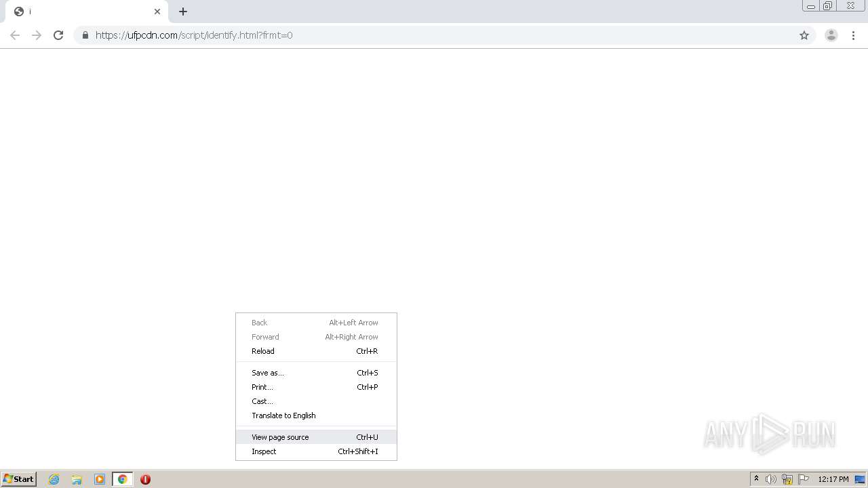Select Translate to English menu entry
868x488 pixels.
tap(316, 415)
